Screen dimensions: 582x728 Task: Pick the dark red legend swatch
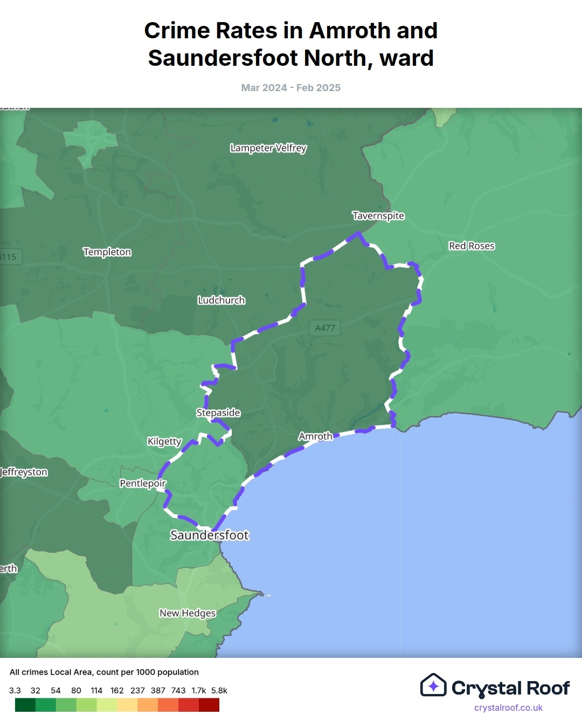pos(209,705)
